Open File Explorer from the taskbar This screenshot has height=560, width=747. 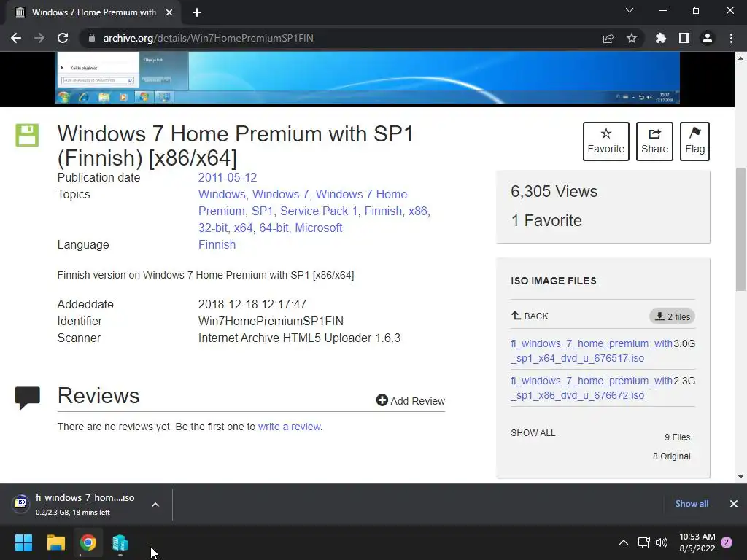(55, 542)
